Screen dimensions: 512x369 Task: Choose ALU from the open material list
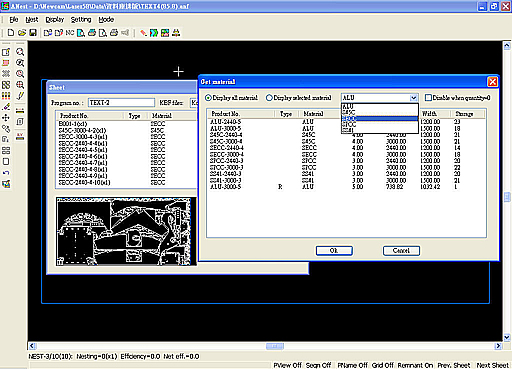[380, 107]
